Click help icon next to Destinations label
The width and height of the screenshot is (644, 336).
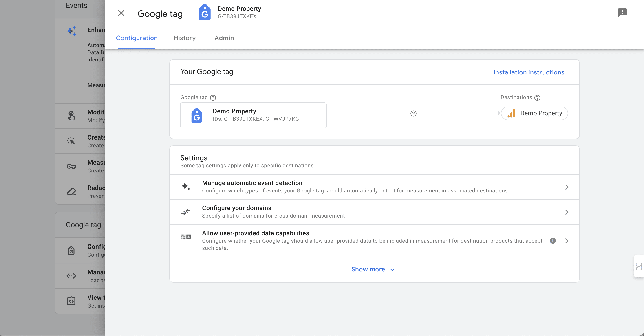coord(537,98)
